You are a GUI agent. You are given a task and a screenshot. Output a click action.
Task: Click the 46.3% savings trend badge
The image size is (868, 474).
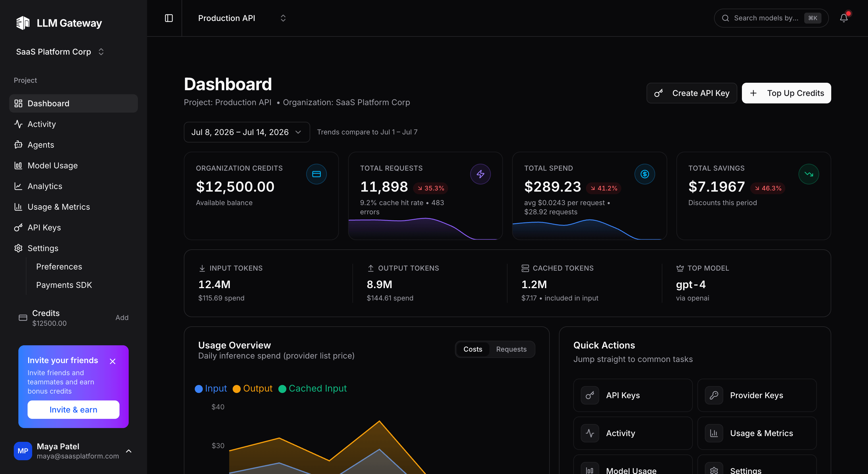pyautogui.click(x=768, y=188)
